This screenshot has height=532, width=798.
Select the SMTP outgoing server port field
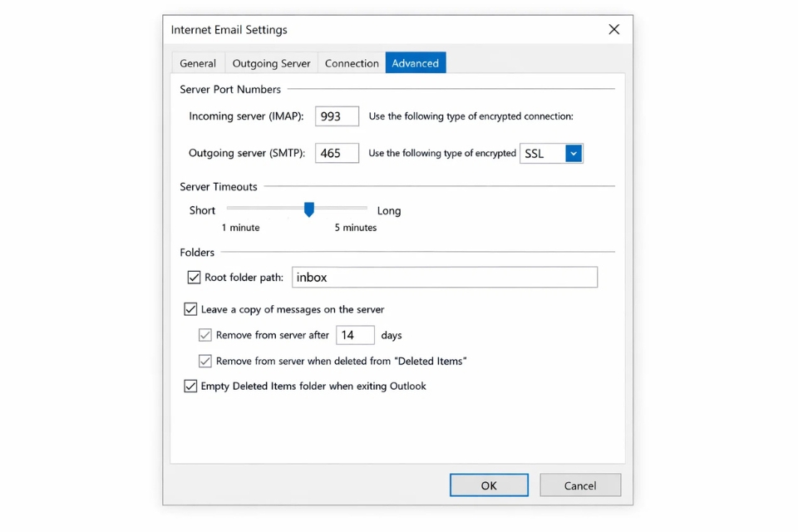[336, 153]
